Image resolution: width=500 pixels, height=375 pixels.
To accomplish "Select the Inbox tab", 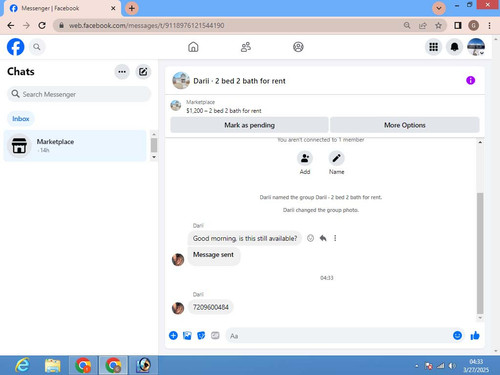I will [21, 119].
